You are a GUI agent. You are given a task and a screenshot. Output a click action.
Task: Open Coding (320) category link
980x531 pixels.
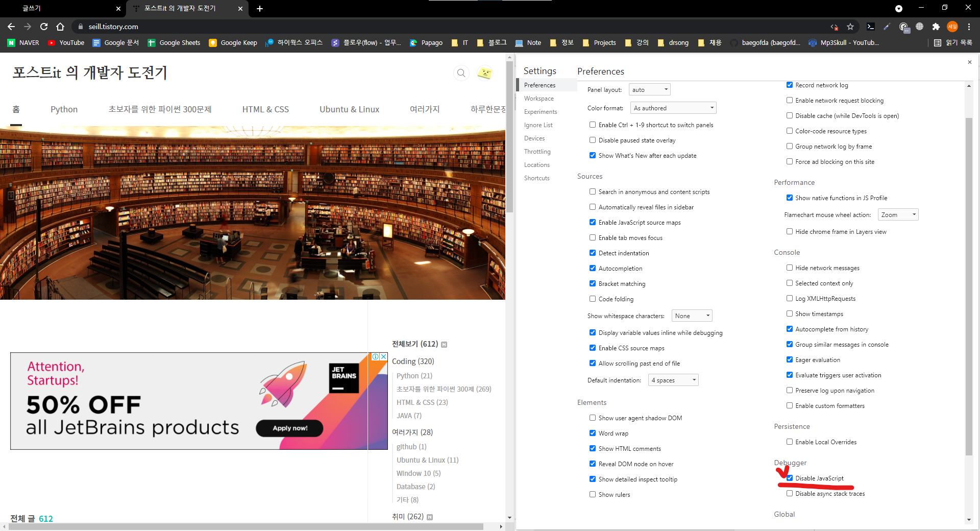coord(413,361)
